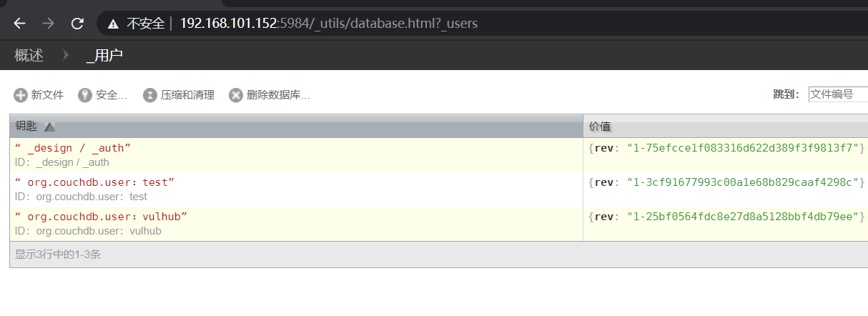Click the browser address bar URL
868x316 pixels.
(x=328, y=24)
